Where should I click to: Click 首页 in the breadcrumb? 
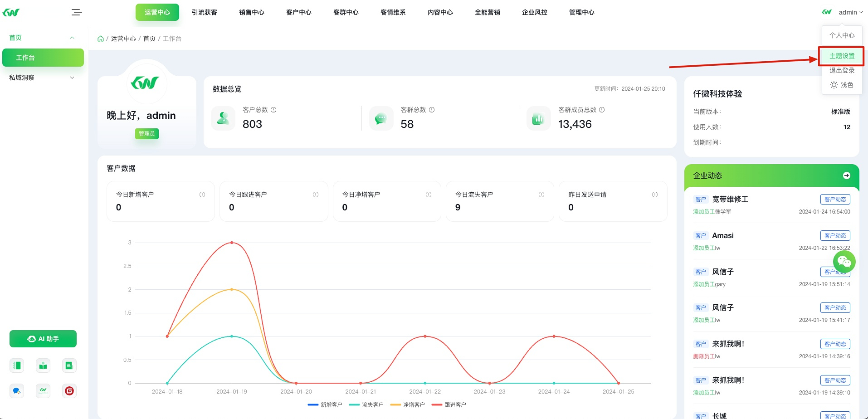(x=149, y=39)
